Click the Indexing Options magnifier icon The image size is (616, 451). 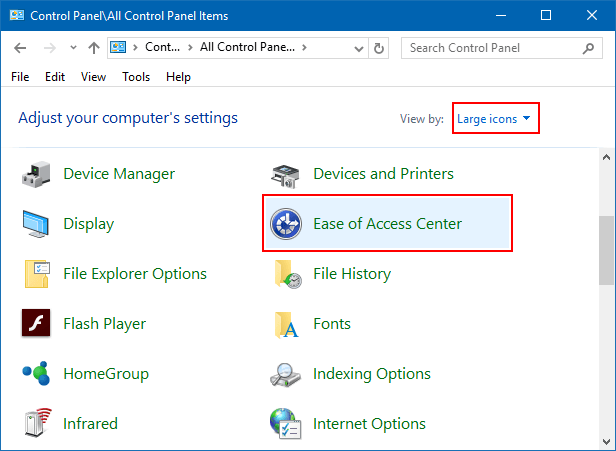click(285, 375)
